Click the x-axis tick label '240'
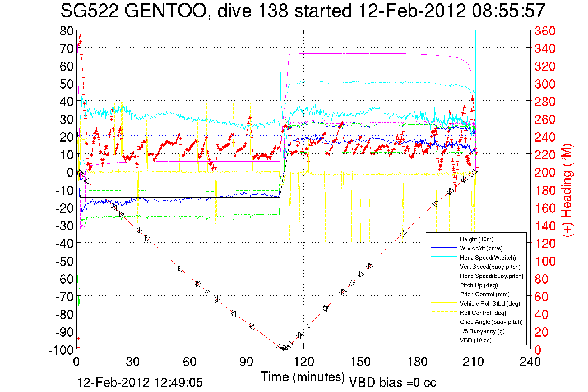588x392 pixels. (x=530, y=362)
